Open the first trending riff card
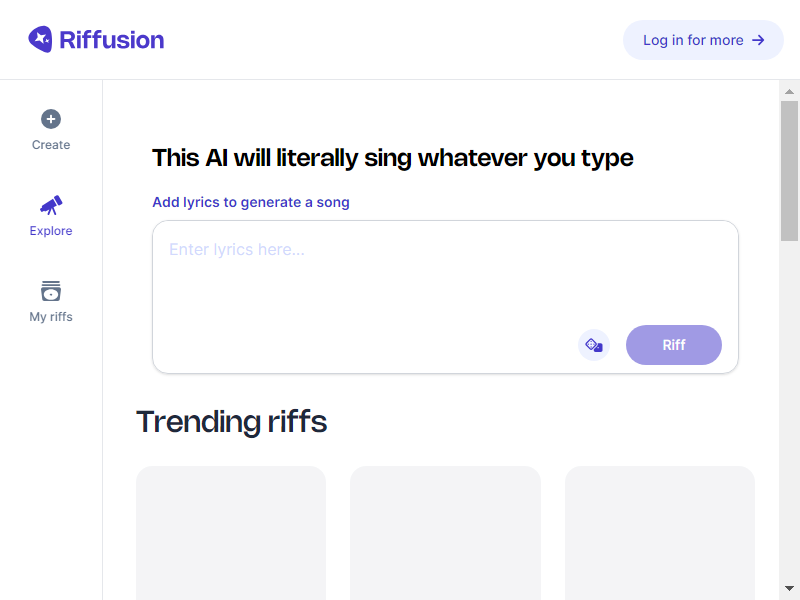800x600 pixels. (230, 533)
